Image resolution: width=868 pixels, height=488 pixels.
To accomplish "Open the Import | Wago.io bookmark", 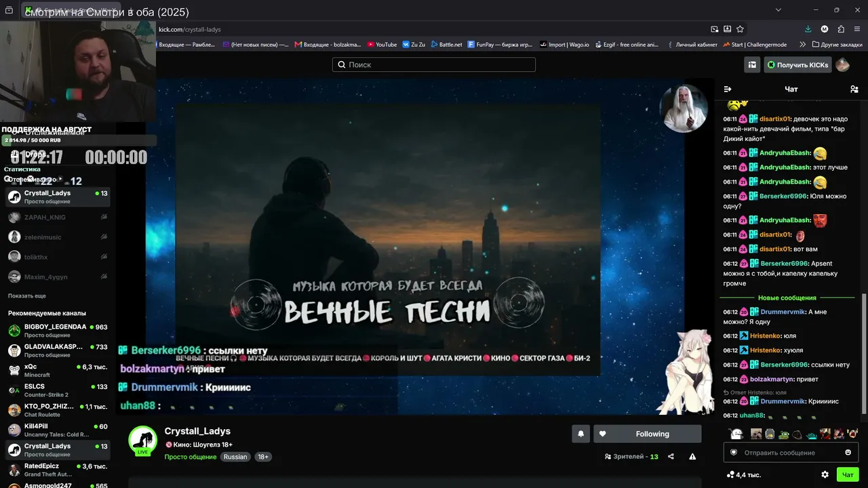I will tap(566, 45).
